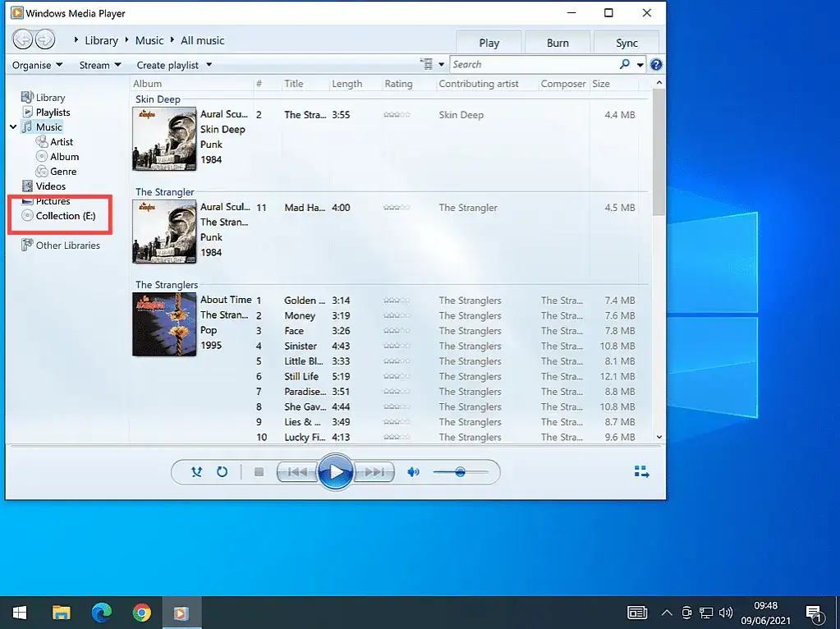Open Microsoft Edge from taskbar

click(102, 613)
